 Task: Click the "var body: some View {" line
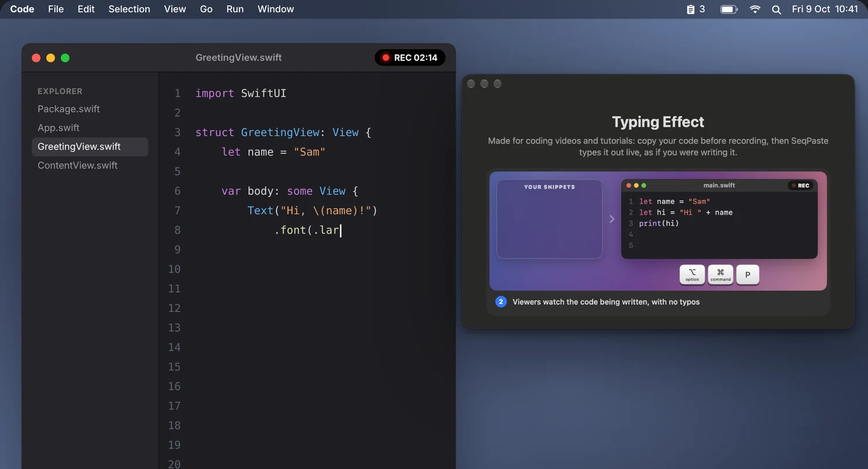(290, 191)
